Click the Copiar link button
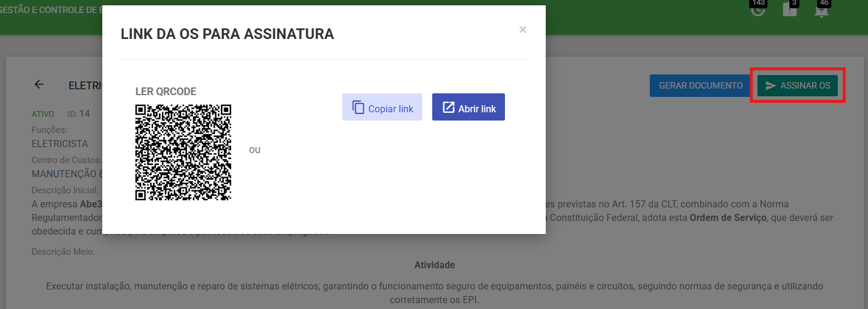868x309 pixels. click(382, 107)
